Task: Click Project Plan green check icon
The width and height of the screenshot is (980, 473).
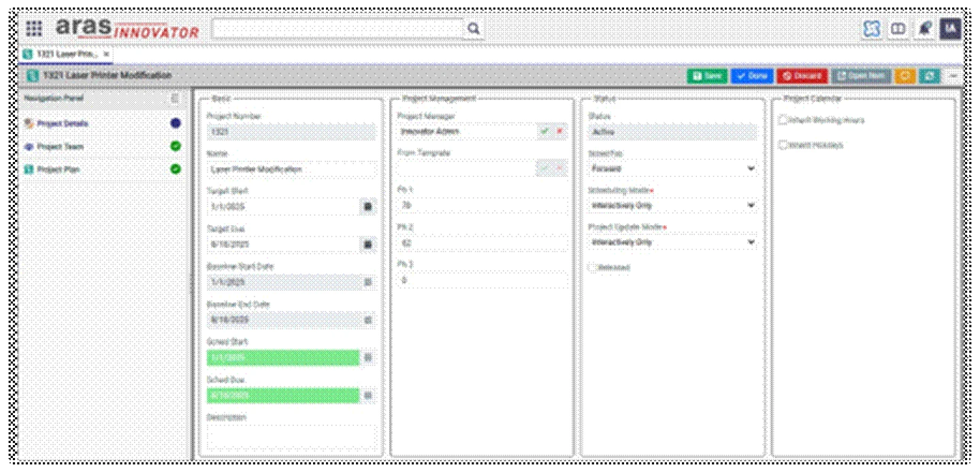Action: [x=176, y=169]
